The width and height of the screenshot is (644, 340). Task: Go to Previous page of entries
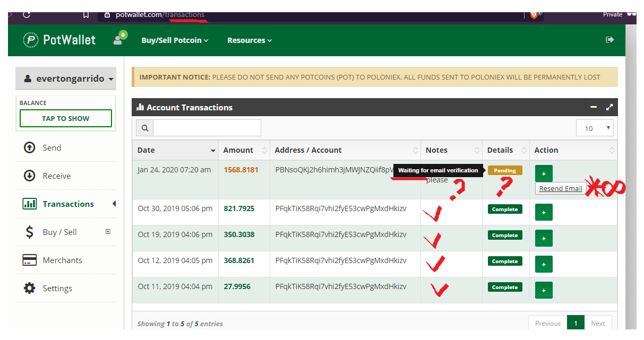pos(547,323)
